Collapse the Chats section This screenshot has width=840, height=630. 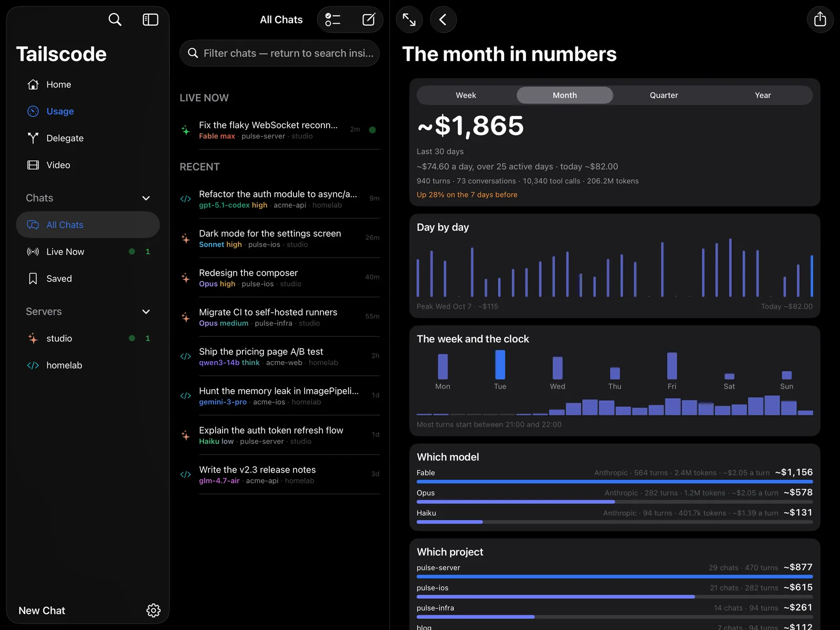point(146,198)
